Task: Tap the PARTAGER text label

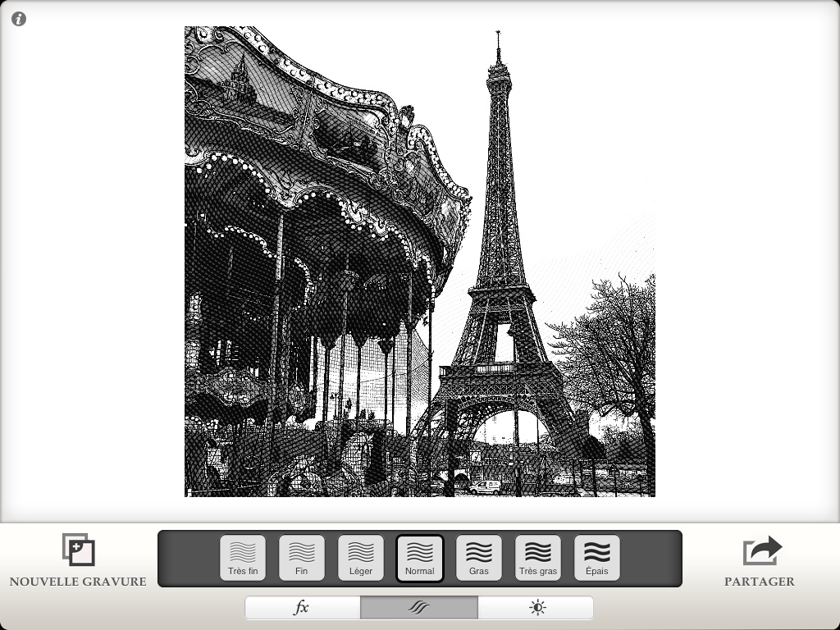Action: tap(759, 582)
